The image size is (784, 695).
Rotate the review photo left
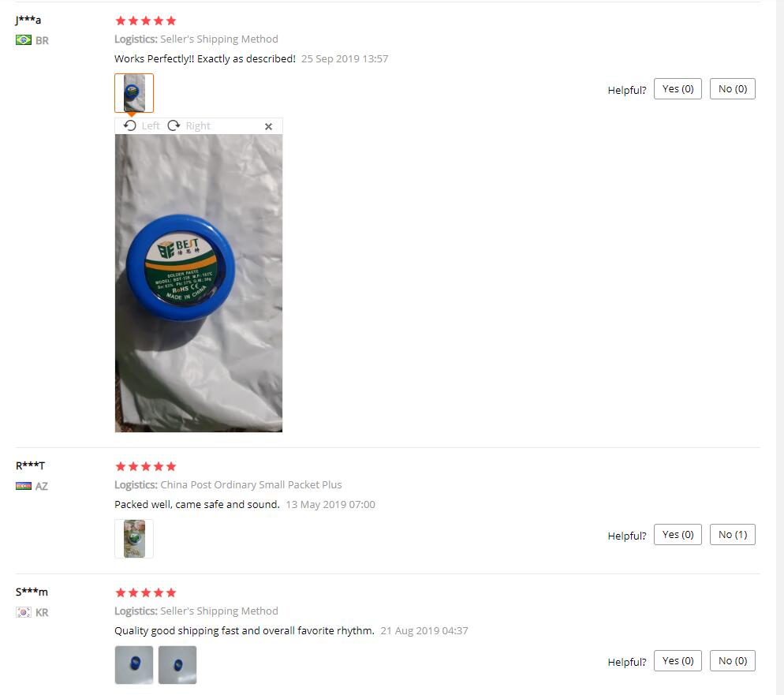141,125
